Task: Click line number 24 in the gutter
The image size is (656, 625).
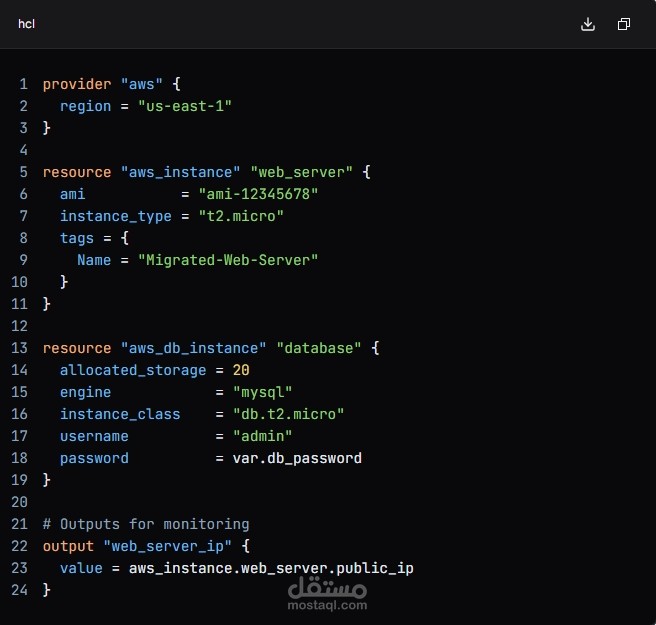Action: pyautogui.click(x=19, y=590)
